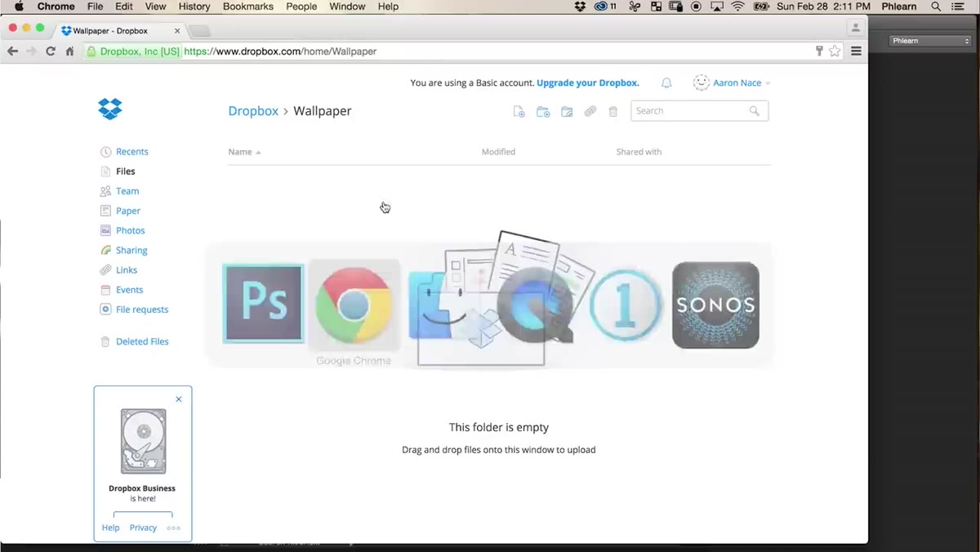Click the AirPlay display icon in menu bar
The height and width of the screenshot is (552, 980).
(x=717, y=7)
